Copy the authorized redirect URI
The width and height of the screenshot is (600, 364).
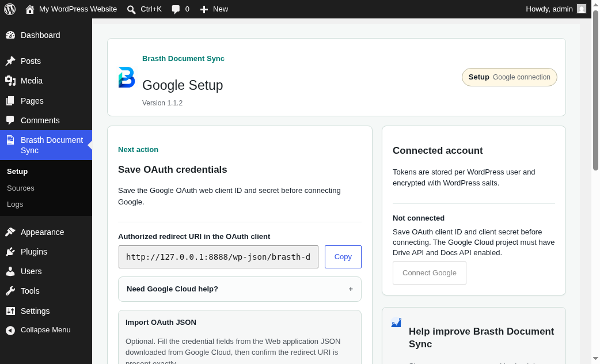coord(343,257)
